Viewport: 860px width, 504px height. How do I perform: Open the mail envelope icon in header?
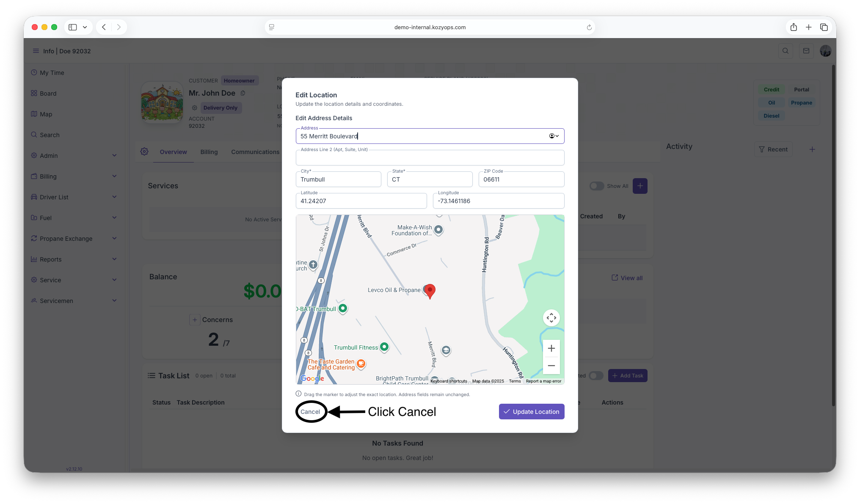point(806,51)
